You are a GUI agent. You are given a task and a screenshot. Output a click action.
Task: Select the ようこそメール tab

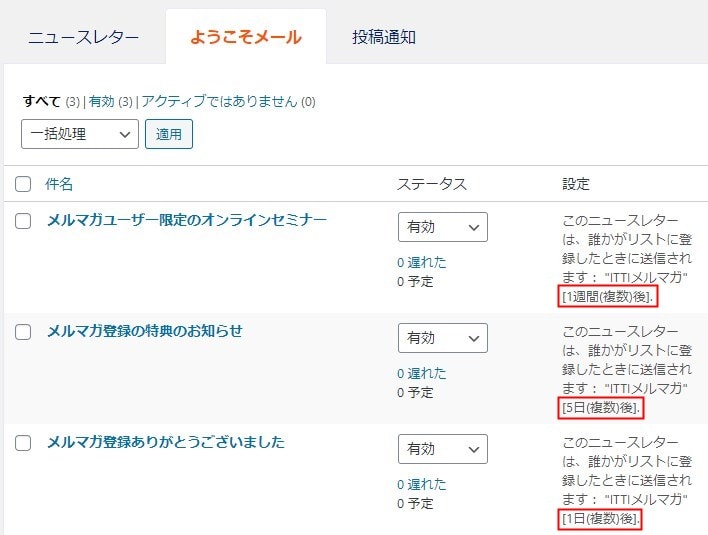coord(245,38)
